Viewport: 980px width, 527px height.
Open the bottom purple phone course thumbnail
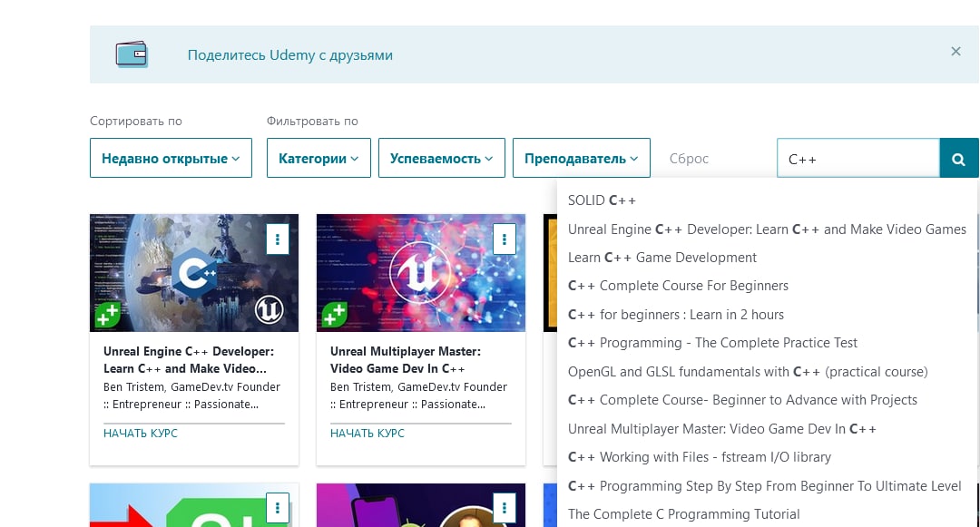point(421,505)
